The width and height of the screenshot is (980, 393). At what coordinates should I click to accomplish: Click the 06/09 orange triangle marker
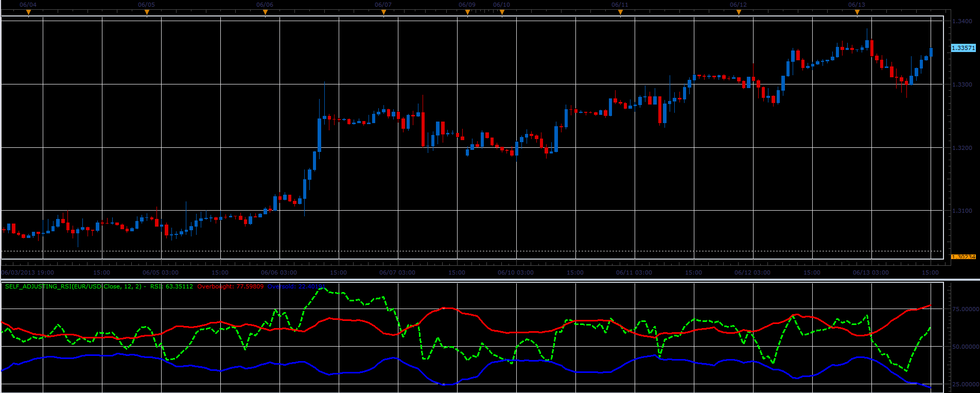(467, 12)
